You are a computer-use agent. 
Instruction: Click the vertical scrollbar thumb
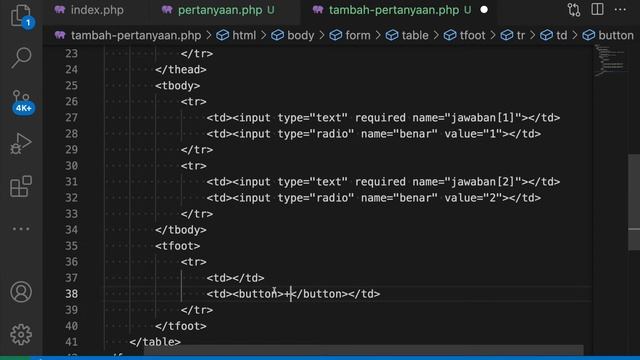[x=634, y=202]
